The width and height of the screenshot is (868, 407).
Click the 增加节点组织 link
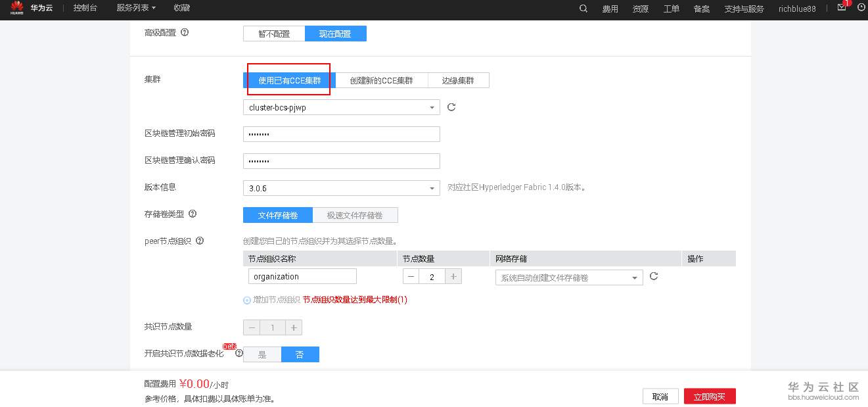[276, 300]
